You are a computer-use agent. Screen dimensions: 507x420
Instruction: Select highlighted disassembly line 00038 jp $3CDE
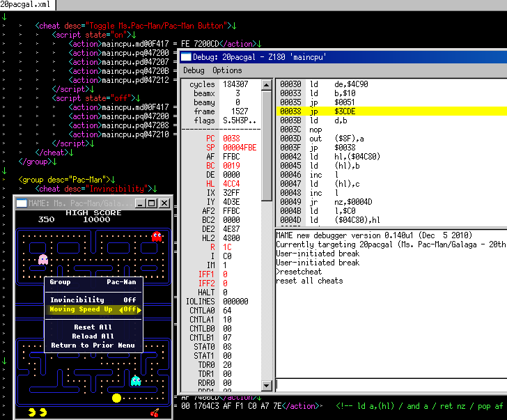coord(391,111)
